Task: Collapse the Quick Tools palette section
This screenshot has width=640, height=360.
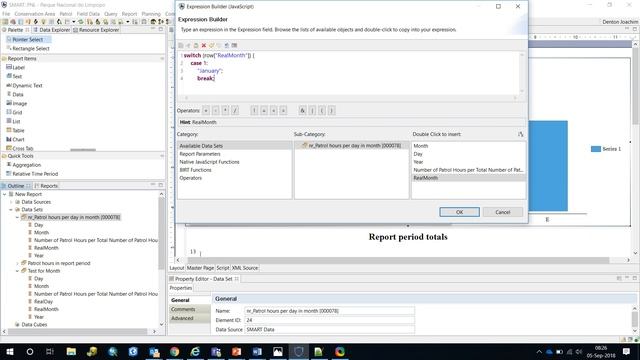Action: [x=162, y=156]
